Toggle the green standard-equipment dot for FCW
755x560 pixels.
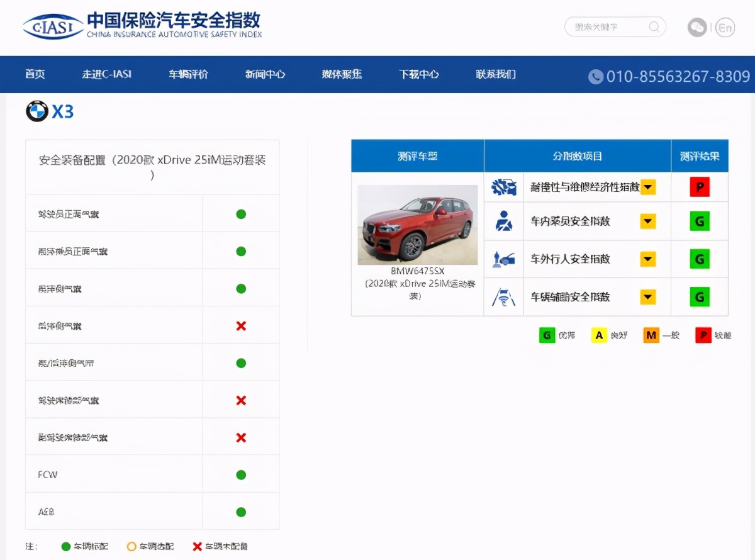click(240, 474)
